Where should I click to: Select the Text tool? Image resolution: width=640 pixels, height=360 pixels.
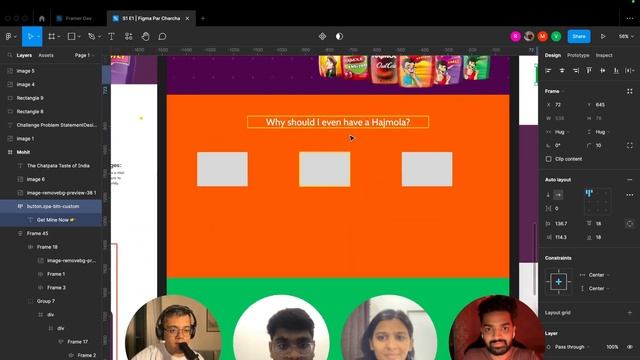coord(111,36)
